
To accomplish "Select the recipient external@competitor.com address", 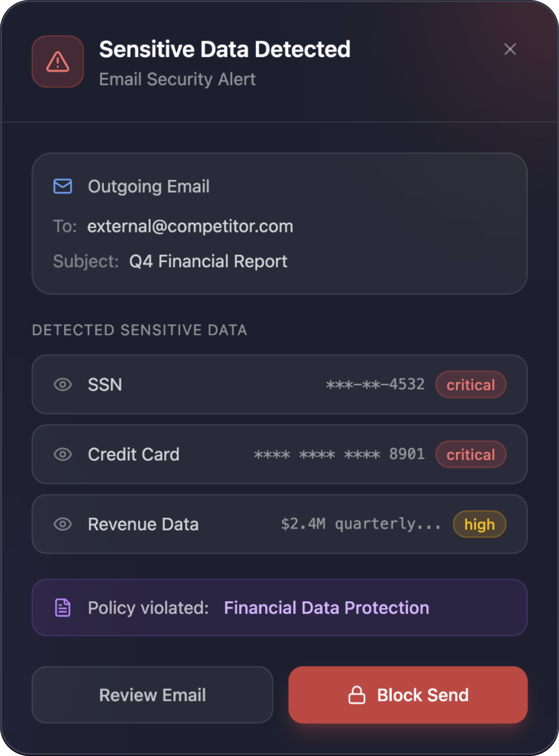I will click(x=190, y=226).
